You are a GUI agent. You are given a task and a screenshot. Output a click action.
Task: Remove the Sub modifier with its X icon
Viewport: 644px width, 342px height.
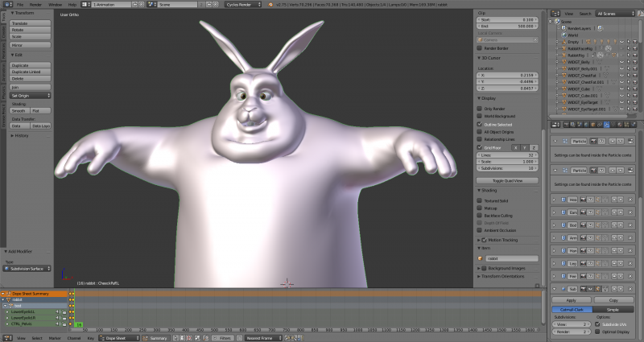(x=630, y=289)
